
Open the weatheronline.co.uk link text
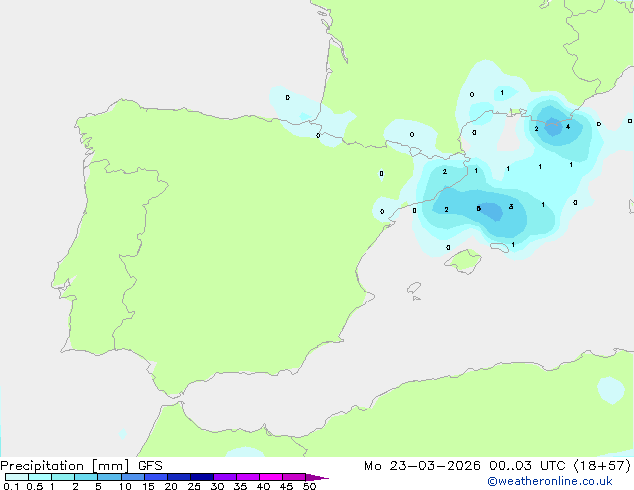point(550,481)
